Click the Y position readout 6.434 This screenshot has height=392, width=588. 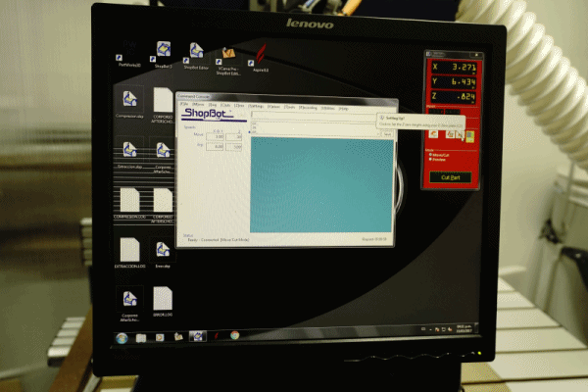453,81
